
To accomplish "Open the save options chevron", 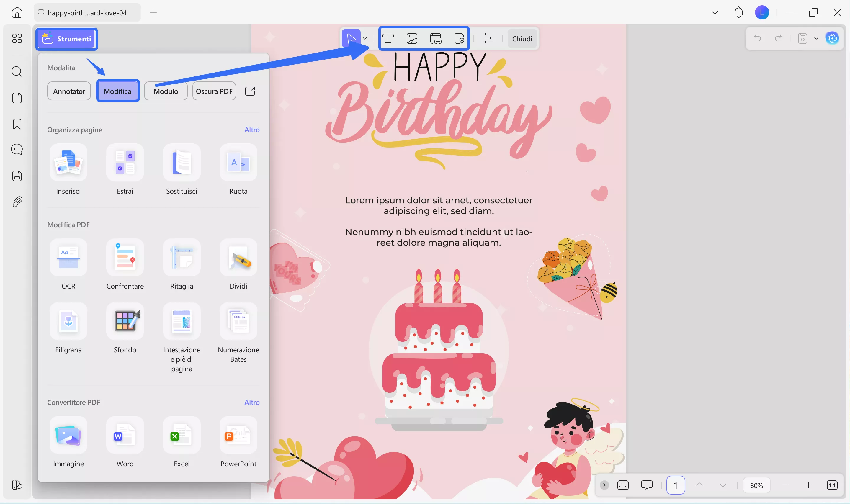I will tap(816, 38).
